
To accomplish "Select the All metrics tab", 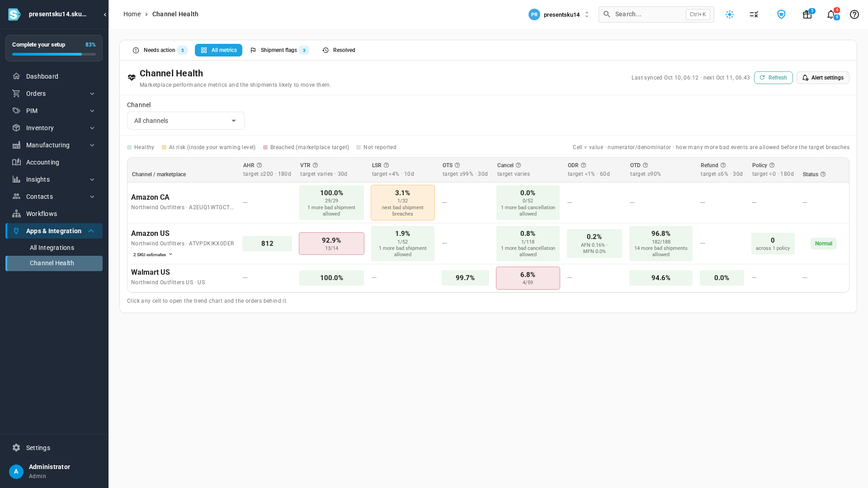I will click(x=218, y=50).
